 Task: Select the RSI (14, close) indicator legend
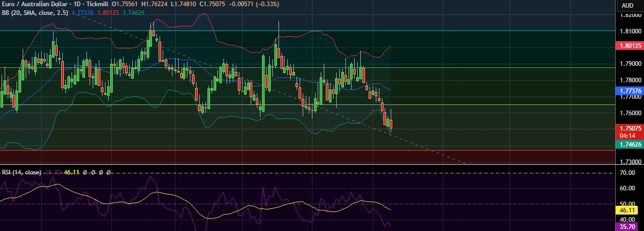22,172
